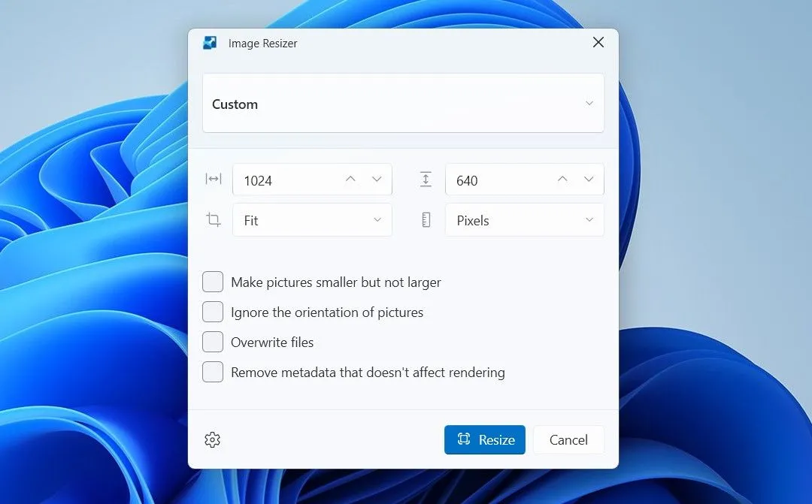Enable Remove metadata that doesn't affect rendering
The width and height of the screenshot is (812, 504).
point(213,372)
